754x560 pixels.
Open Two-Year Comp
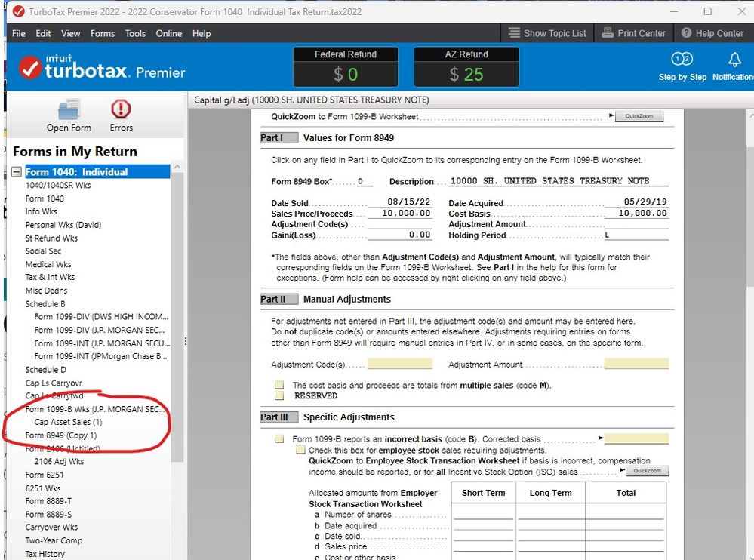[54, 541]
